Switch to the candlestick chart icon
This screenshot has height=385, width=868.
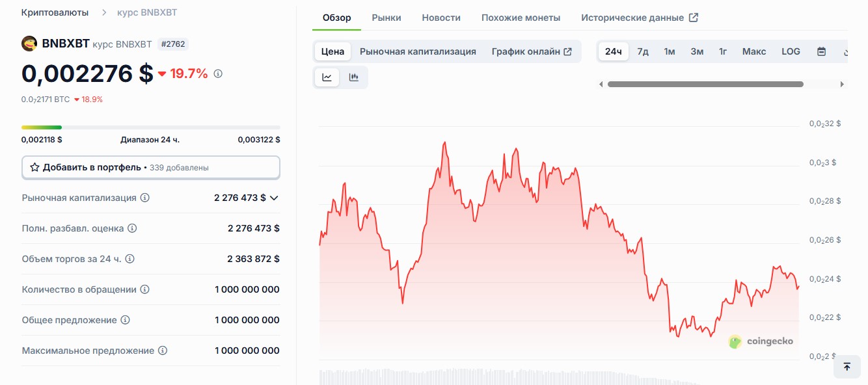354,77
